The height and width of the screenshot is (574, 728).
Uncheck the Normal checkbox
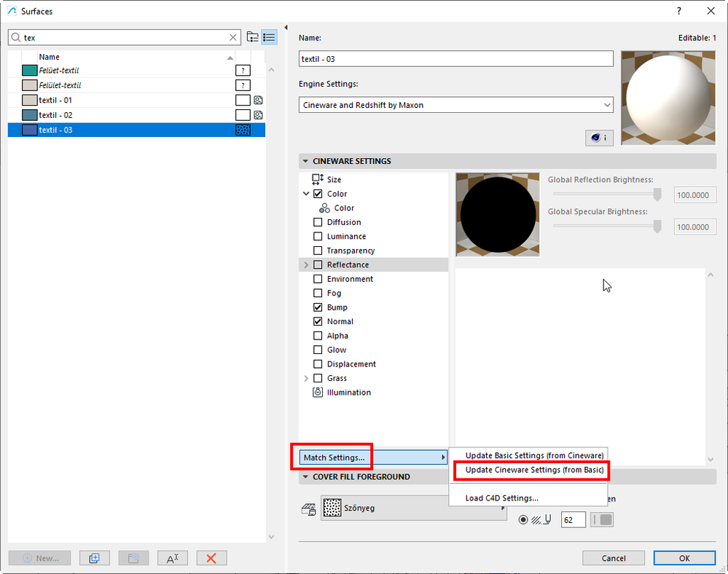tap(318, 321)
